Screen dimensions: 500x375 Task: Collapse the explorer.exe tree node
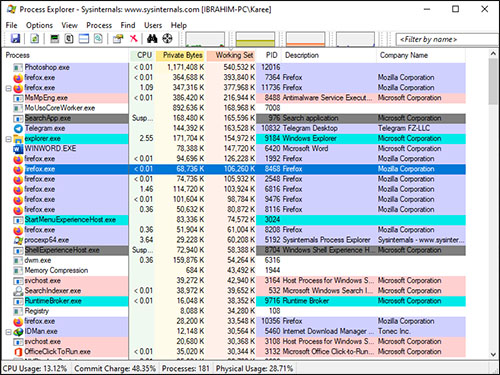[x=9, y=139]
